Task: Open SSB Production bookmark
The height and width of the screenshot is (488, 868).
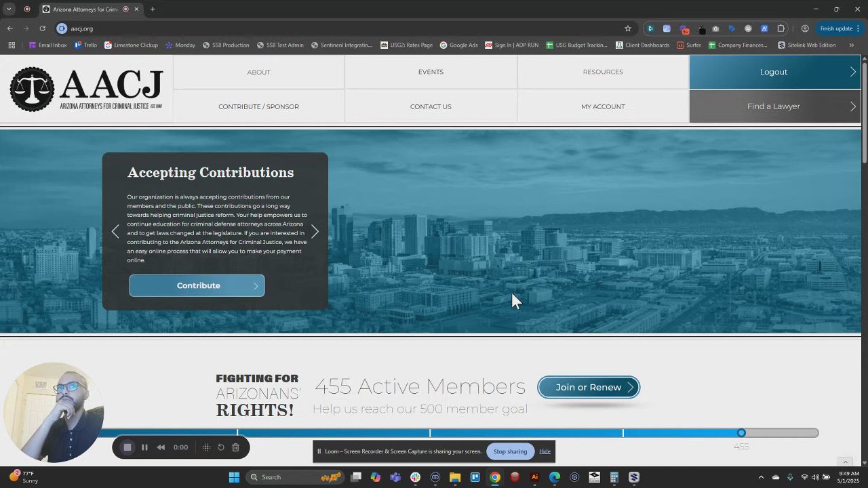Action: point(226,45)
